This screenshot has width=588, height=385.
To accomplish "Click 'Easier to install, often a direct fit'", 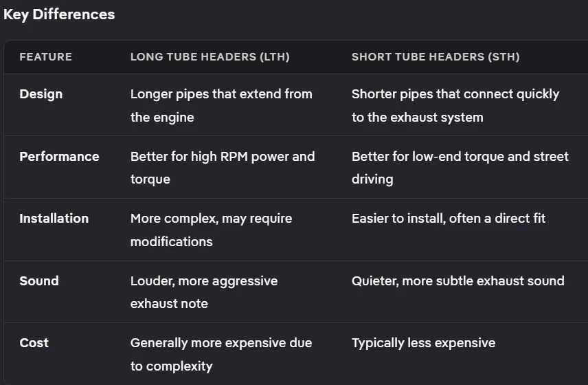I will [x=449, y=219].
